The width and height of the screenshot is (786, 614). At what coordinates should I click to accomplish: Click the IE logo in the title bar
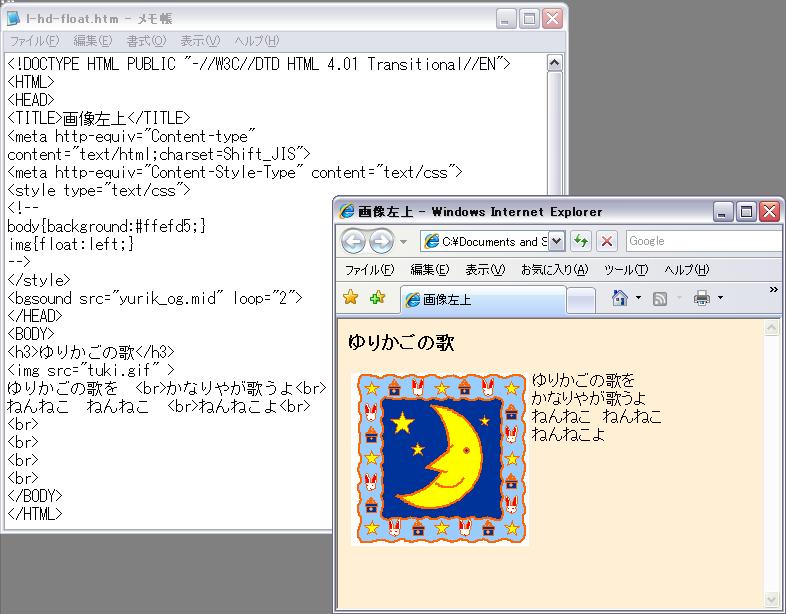[346, 211]
